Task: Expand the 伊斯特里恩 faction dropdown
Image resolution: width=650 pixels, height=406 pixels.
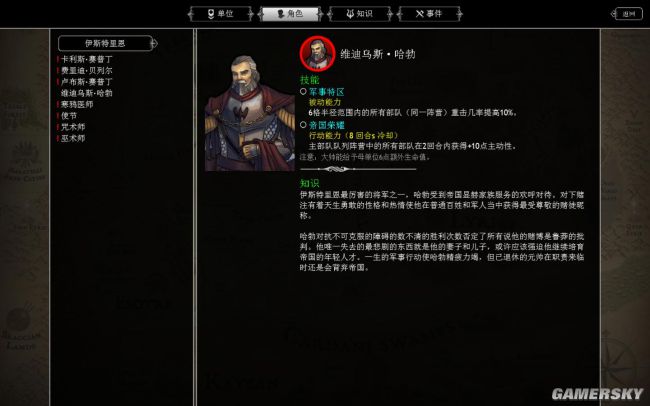Action: coord(105,43)
